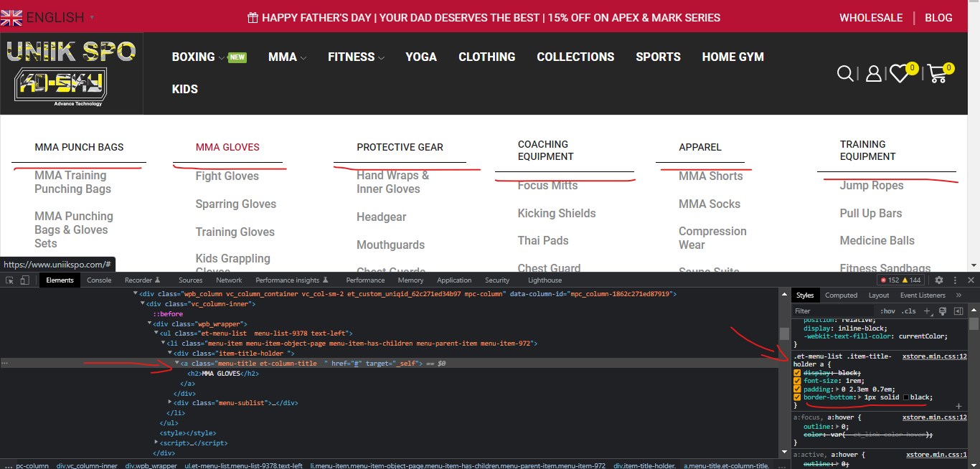Click the Kicking Shields link
The width and height of the screenshot is (980, 469).
point(557,213)
